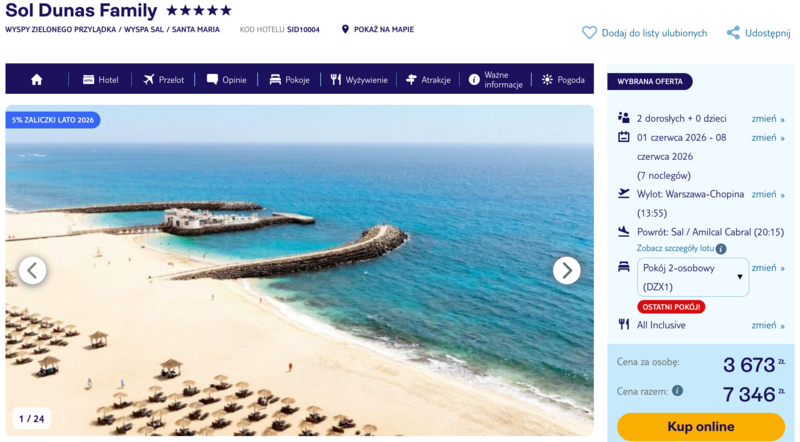Select the Pogoda tab

coord(563,80)
